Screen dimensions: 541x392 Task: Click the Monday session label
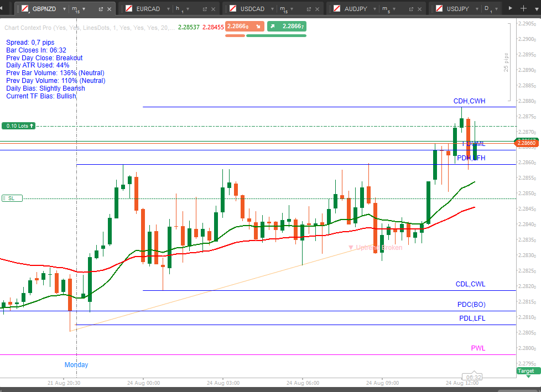point(76,365)
